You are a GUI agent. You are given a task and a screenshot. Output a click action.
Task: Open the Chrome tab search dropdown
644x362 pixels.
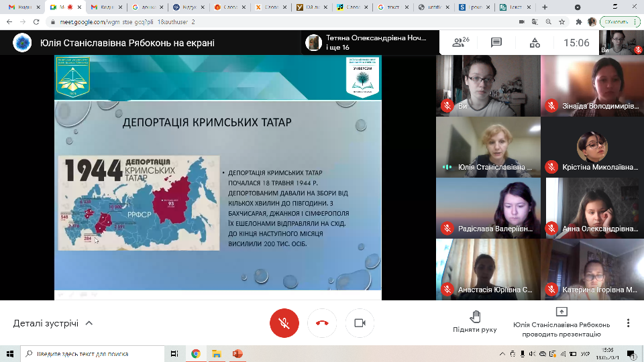click(x=578, y=7)
